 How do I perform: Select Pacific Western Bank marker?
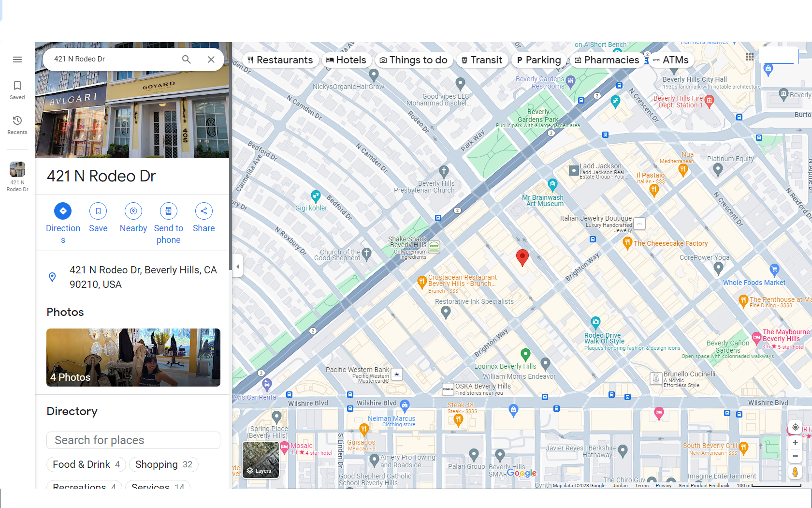397,374
